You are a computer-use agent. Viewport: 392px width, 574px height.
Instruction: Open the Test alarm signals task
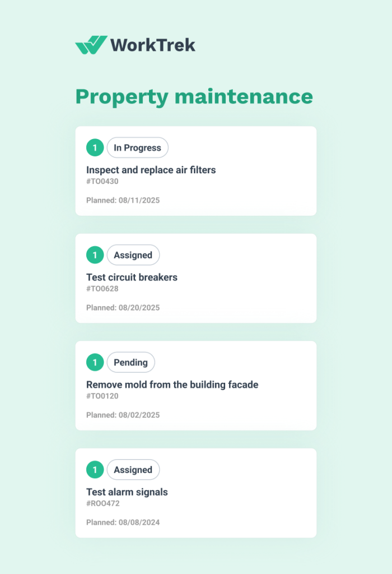[127, 492]
